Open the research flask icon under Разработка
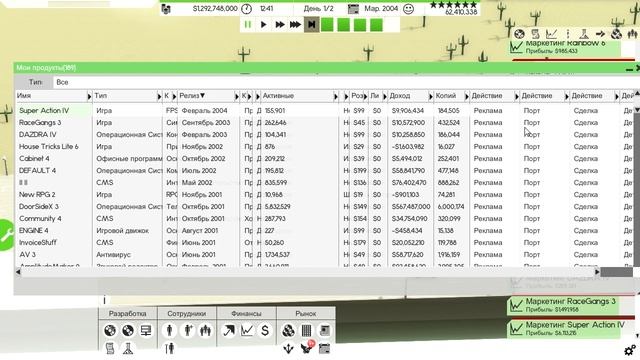The width and height of the screenshot is (640, 360). tap(128, 349)
